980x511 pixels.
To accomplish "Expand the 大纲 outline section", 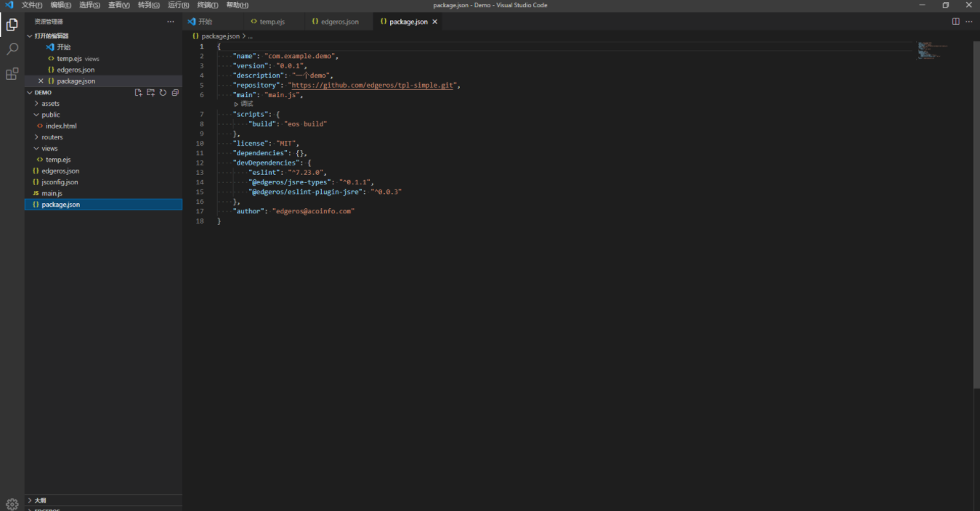I will (x=103, y=500).
